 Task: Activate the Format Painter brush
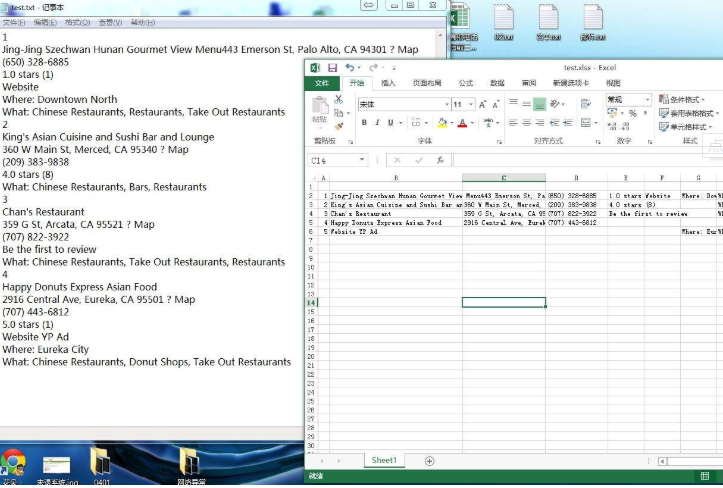point(338,126)
